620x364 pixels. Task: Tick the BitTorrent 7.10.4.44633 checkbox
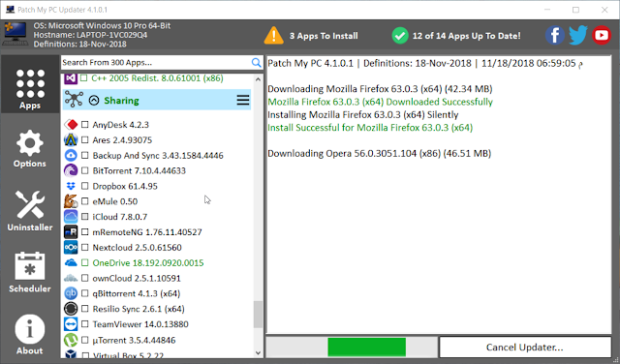[84, 170]
